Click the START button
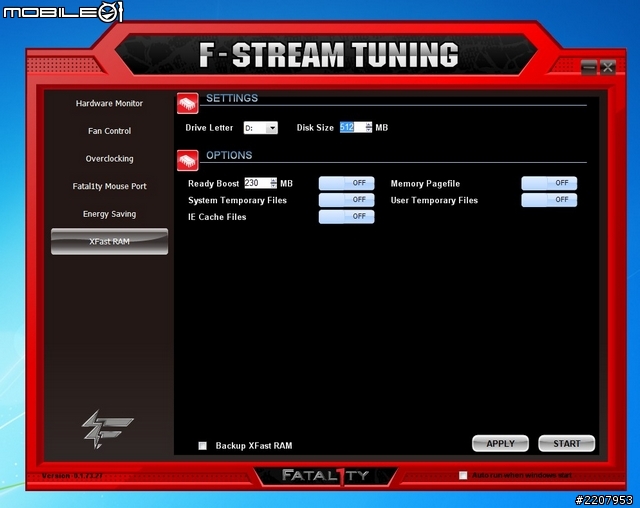The height and width of the screenshot is (508, 640). pos(567,444)
